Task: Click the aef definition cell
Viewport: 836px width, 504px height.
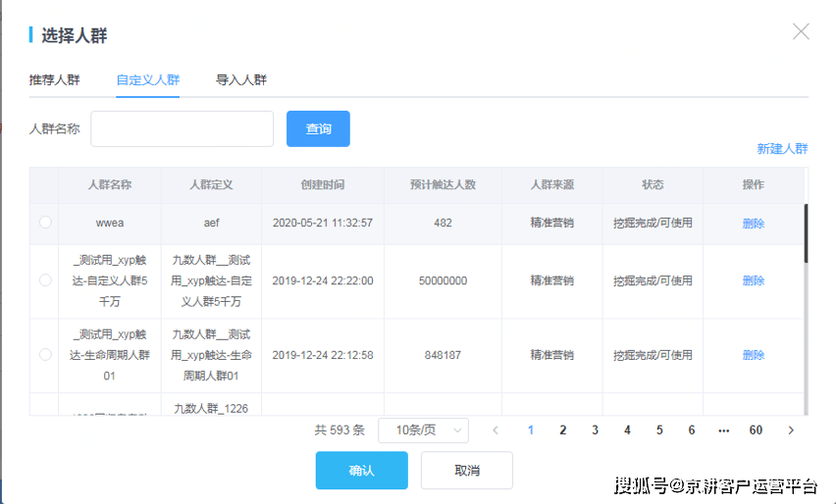Action: pos(211,224)
